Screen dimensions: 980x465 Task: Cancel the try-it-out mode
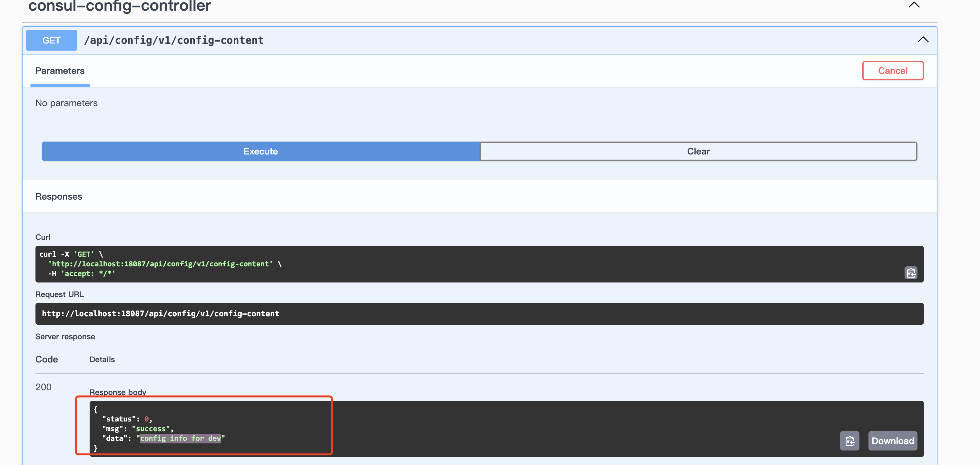(893, 70)
